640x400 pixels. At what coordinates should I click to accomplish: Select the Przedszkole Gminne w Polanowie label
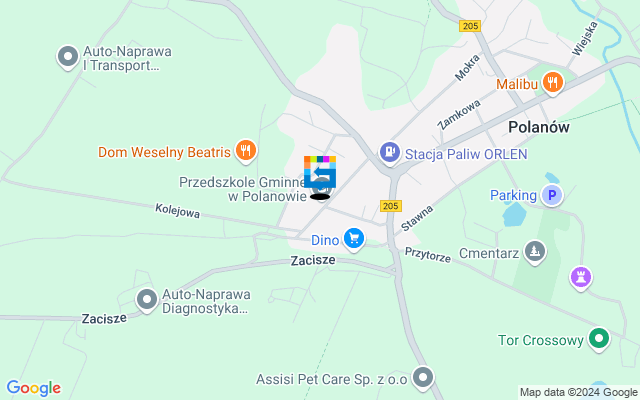243,189
